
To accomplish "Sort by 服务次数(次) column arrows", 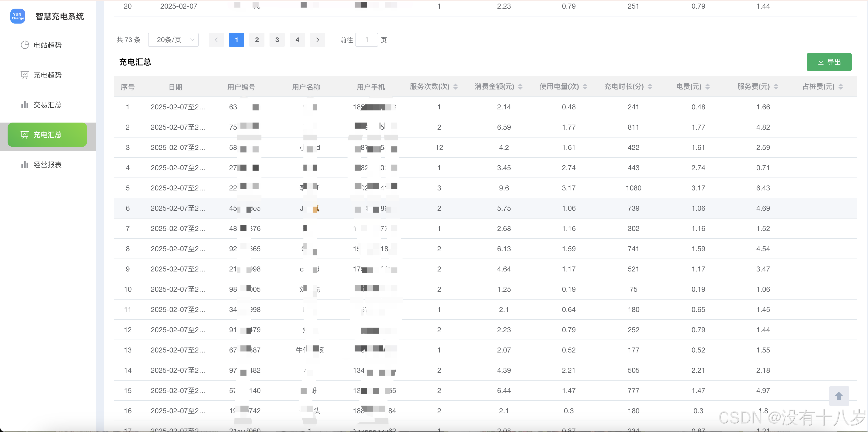I will click(455, 87).
